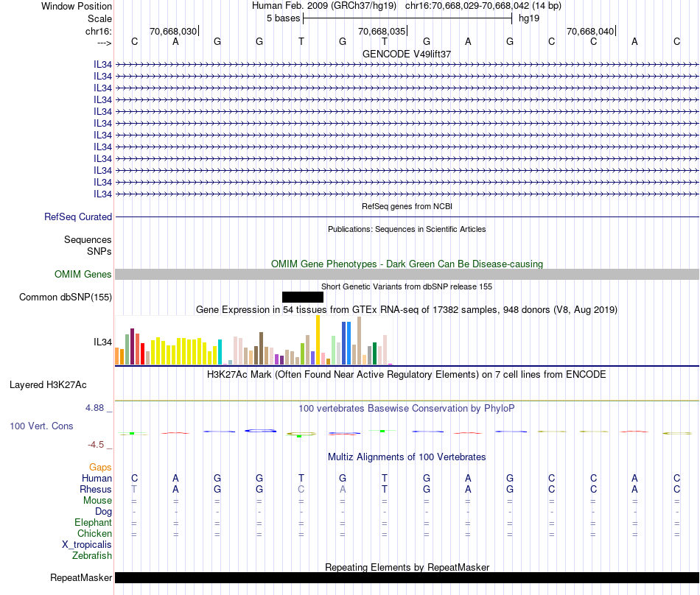Click the Window Position label
This screenshot has height=595, width=700.
77,6
